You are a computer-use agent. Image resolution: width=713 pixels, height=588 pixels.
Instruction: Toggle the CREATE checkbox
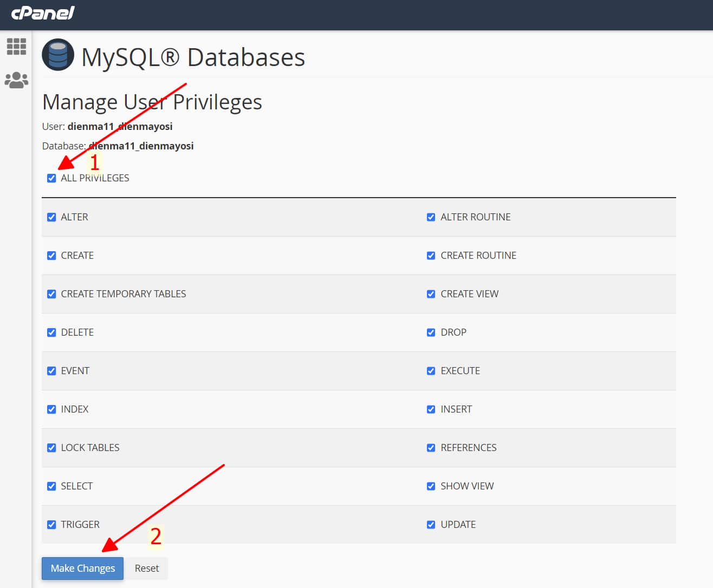pyautogui.click(x=51, y=255)
